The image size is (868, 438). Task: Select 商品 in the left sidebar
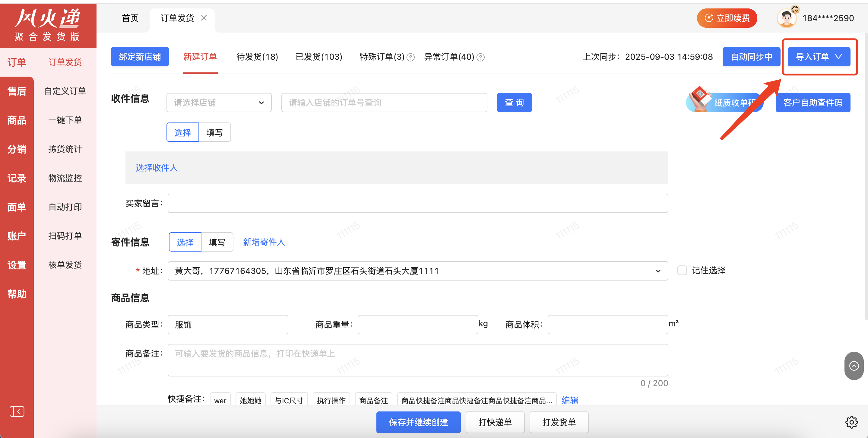[x=17, y=120]
